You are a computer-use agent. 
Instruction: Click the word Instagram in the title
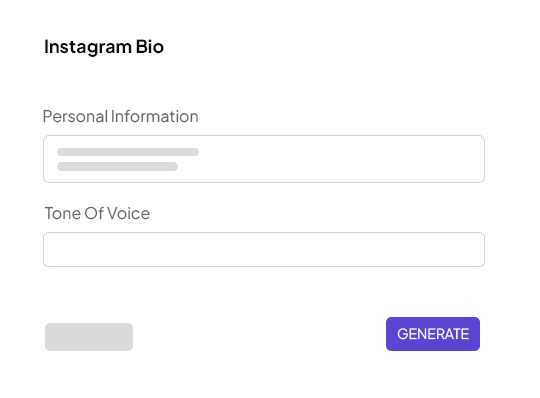(x=87, y=47)
